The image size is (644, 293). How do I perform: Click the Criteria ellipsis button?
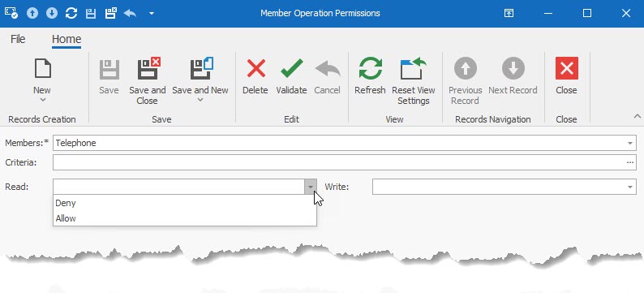coord(630,162)
